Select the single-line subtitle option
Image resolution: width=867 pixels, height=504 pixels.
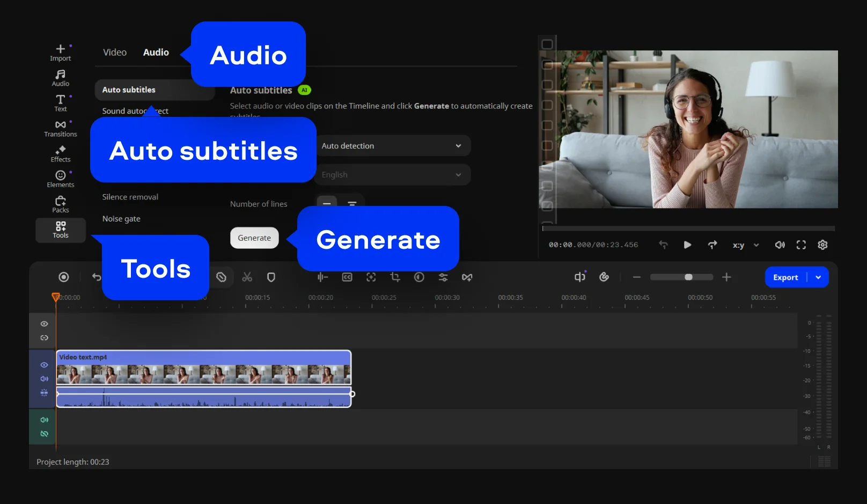tap(327, 202)
